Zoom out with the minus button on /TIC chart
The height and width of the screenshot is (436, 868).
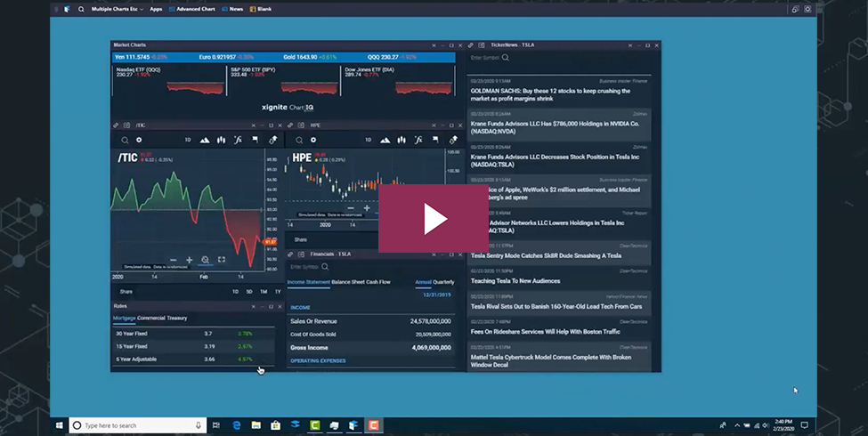pyautogui.click(x=174, y=260)
